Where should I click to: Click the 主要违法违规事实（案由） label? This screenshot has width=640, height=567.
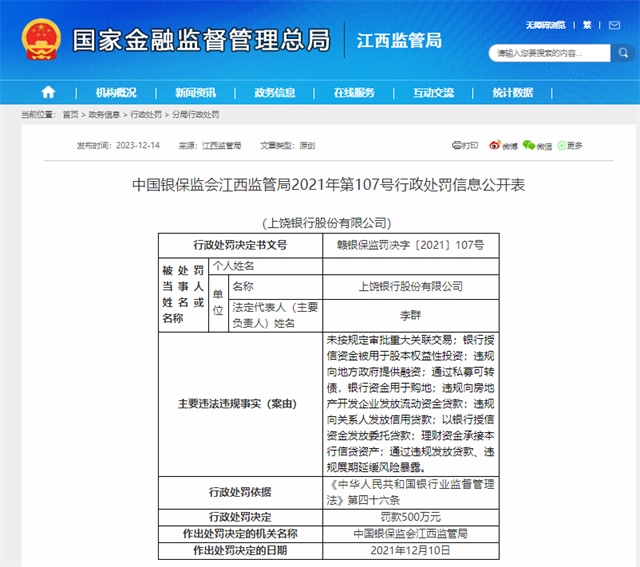[237, 404]
